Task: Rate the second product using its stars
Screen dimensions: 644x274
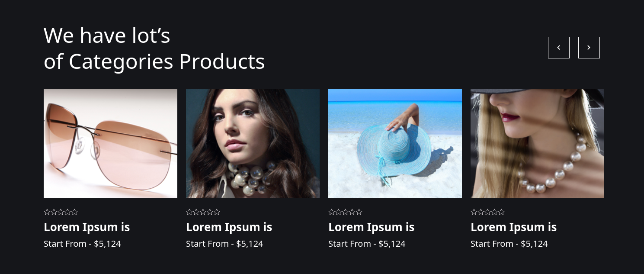Action: [203, 212]
